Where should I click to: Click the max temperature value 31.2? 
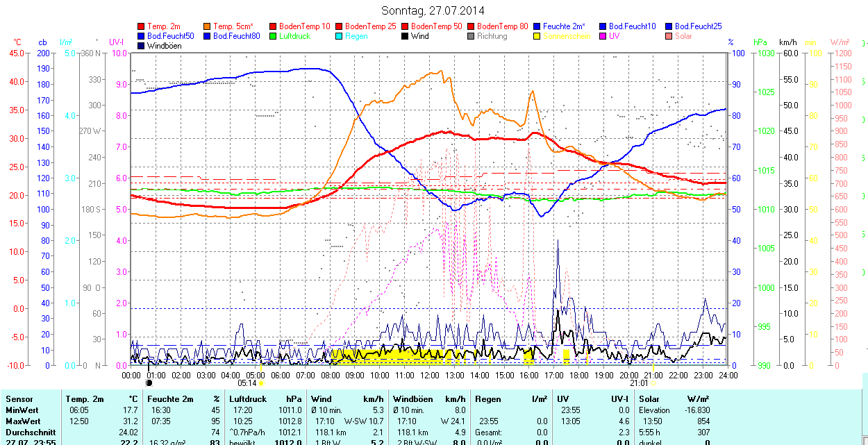pyautogui.click(x=130, y=421)
